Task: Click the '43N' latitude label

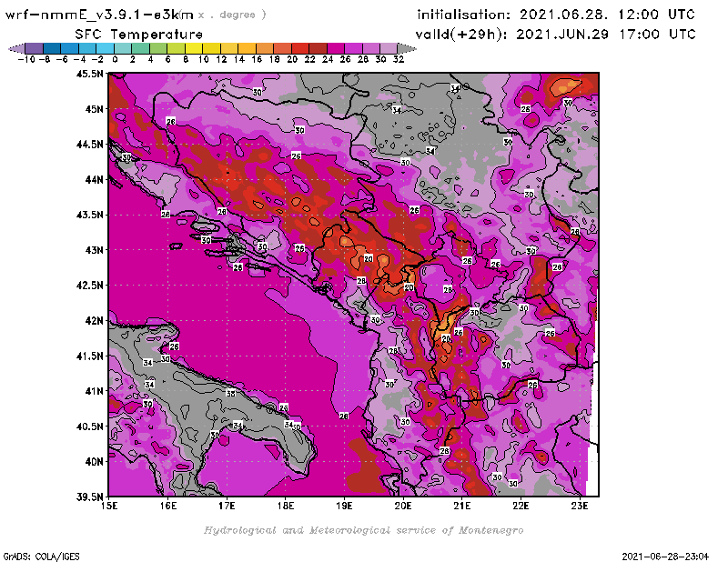Action: (95, 250)
